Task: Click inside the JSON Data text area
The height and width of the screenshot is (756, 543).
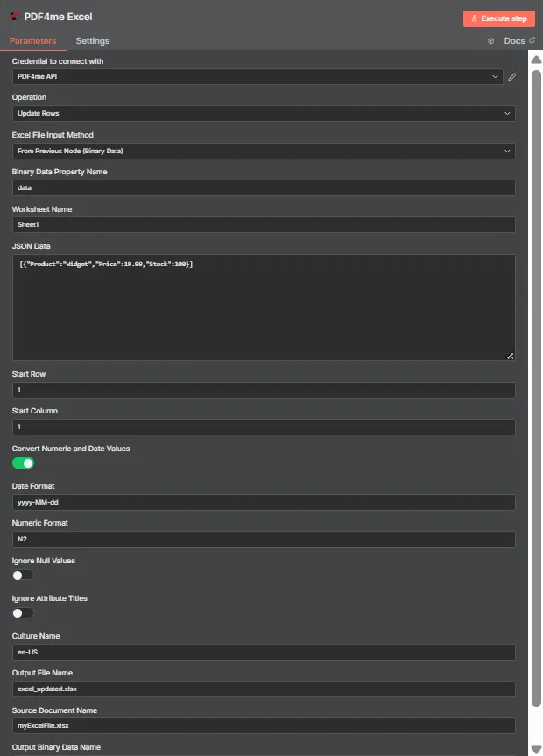Action: click(264, 307)
